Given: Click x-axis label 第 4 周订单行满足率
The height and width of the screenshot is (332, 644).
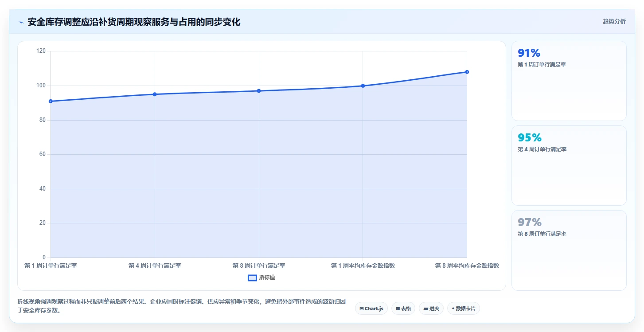Looking at the screenshot, I should click(155, 266).
